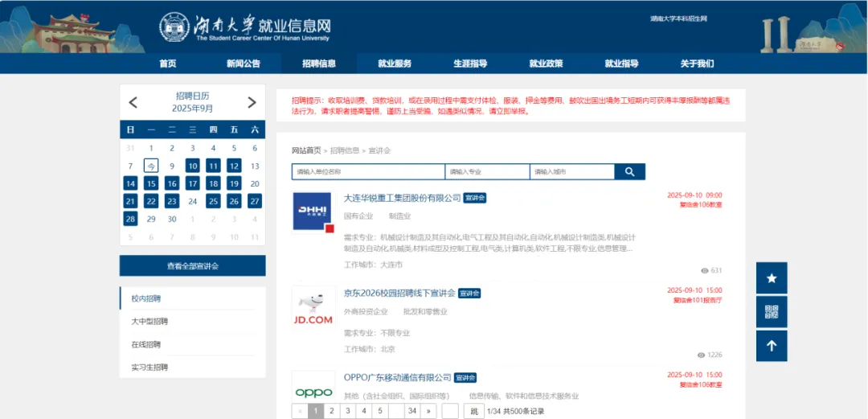Viewport: 868px width, 419px height.
Task: Click the star favorite button on right
Action: tap(772, 278)
